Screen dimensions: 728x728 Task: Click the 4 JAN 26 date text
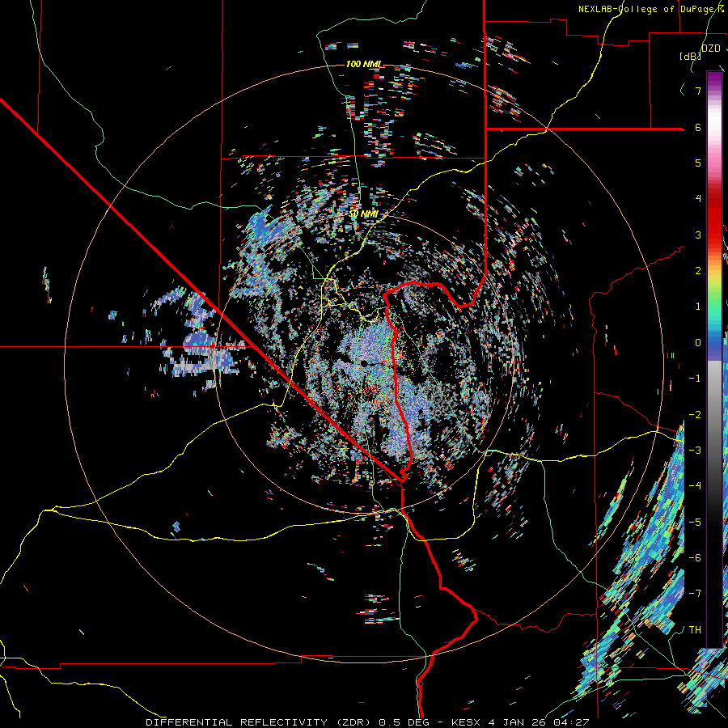[518, 722]
